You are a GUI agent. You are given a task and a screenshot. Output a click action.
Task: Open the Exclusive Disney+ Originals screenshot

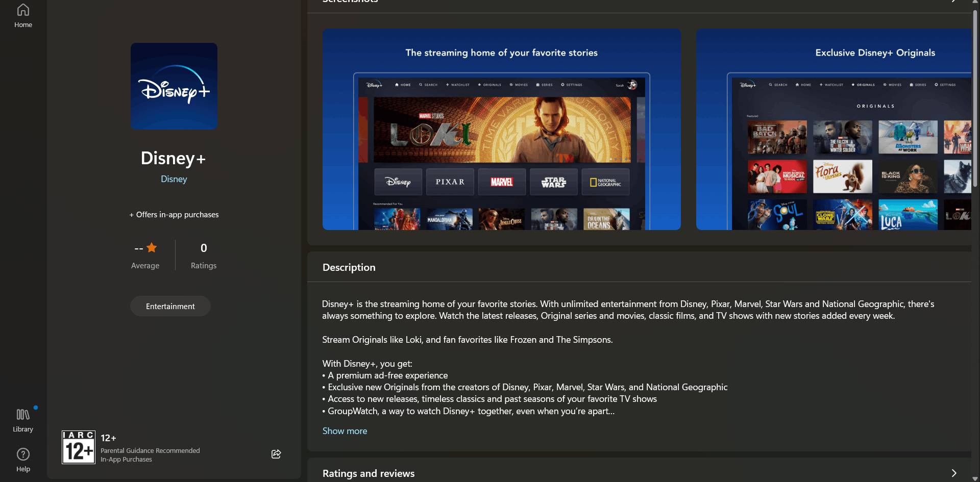(834, 129)
